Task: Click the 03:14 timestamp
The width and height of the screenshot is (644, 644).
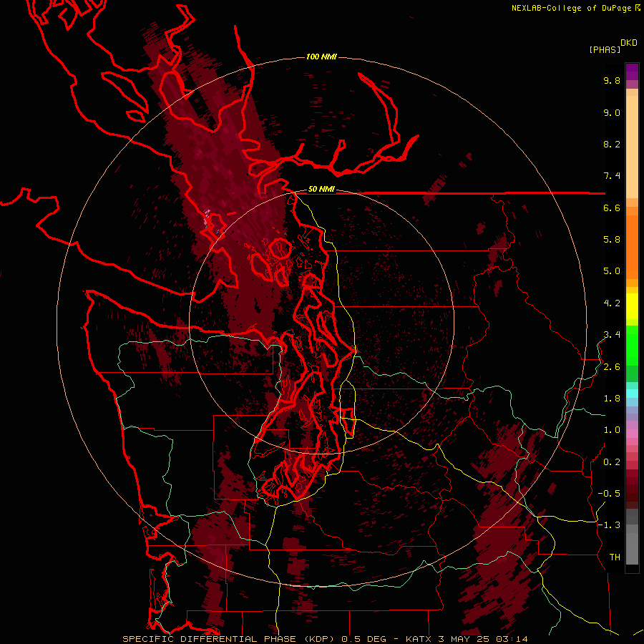Action: 512,639
